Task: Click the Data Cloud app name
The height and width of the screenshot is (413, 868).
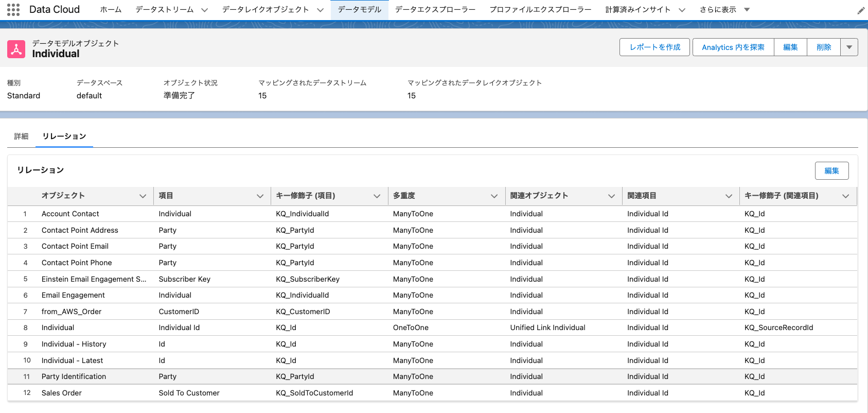Action: point(55,9)
